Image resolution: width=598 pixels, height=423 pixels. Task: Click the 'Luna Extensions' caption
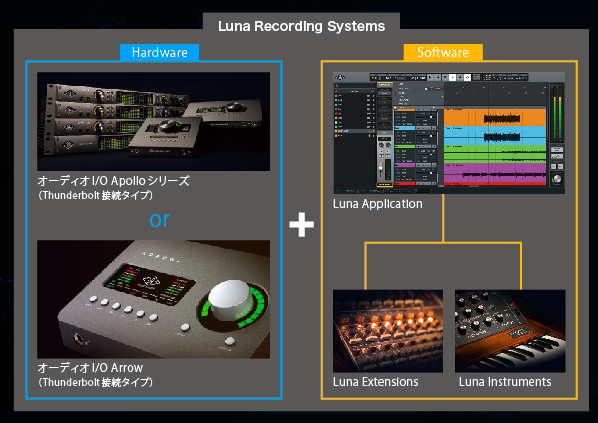(376, 382)
